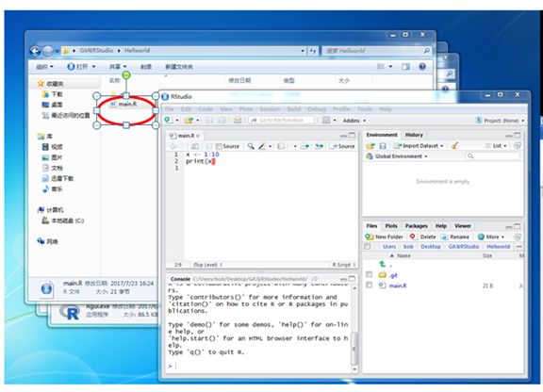Open the Tools menu in RStudio
543x392 pixels.
364,109
